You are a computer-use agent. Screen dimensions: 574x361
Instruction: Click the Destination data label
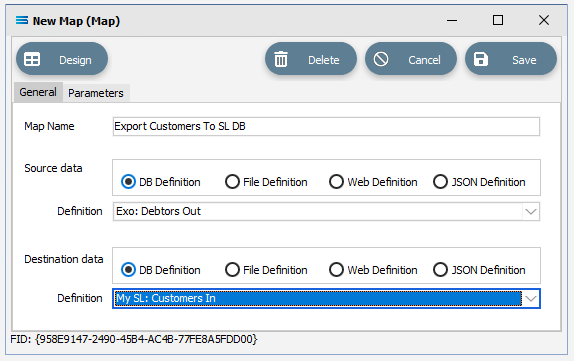(x=64, y=259)
